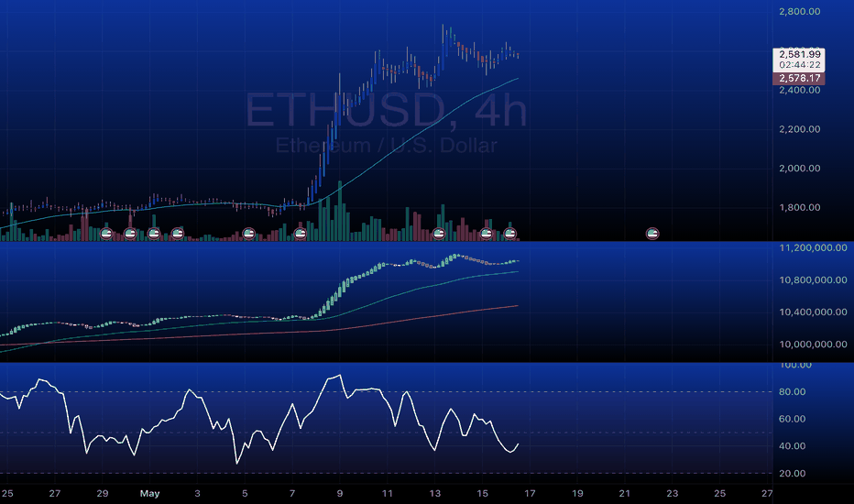Click the 10,000,000.00 axis label
Screen dimensions: 854x504
click(813, 345)
